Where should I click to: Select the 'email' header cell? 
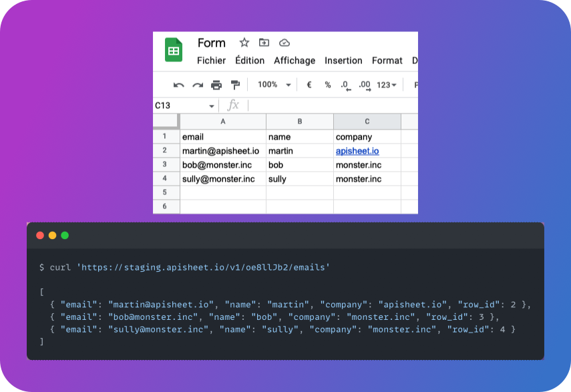[x=223, y=137]
